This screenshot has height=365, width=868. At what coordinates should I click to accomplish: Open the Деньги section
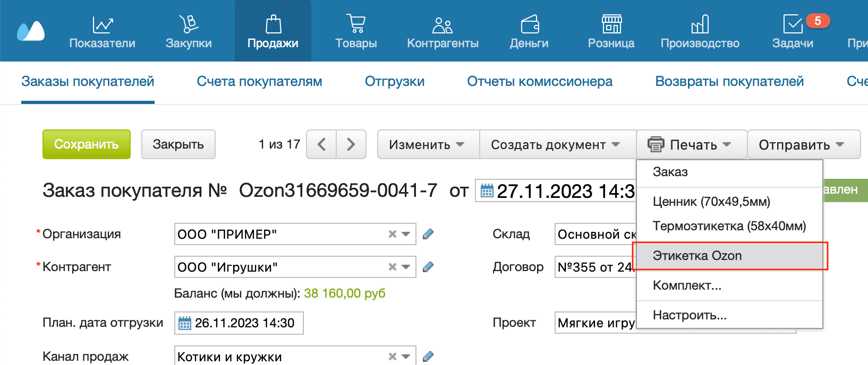click(x=529, y=32)
